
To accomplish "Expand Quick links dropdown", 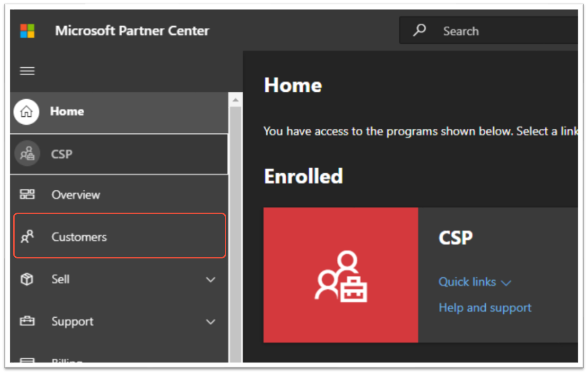I will 474,282.
